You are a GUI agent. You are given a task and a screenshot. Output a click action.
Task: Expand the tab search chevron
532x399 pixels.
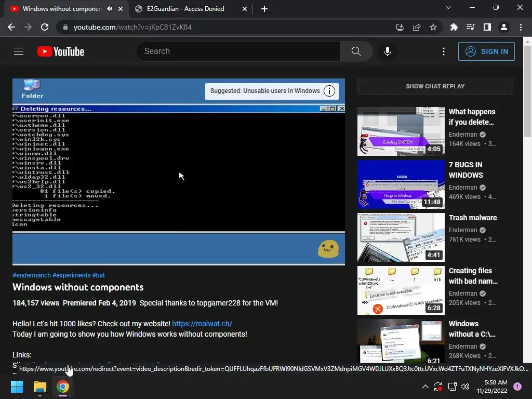point(448,7)
